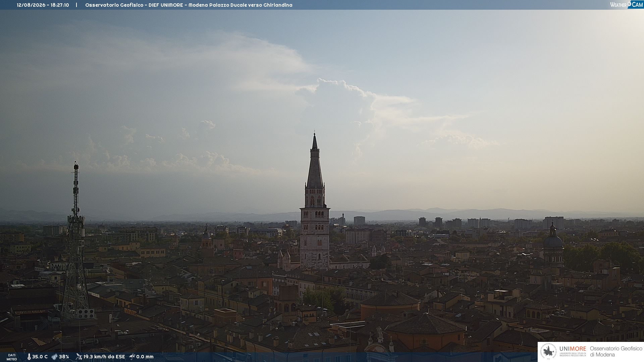
Task: Click the 38% humidity value
Action: click(x=64, y=357)
